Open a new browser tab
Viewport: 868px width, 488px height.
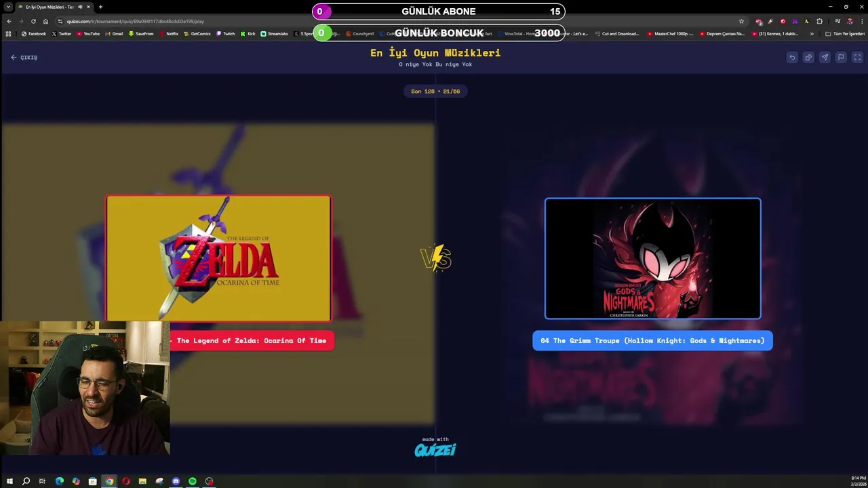(x=100, y=7)
